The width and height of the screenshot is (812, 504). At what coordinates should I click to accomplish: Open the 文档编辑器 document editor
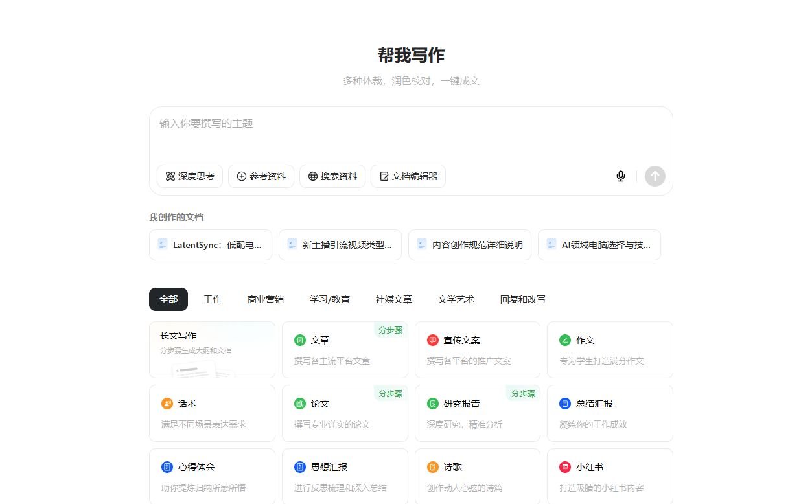[x=408, y=176]
